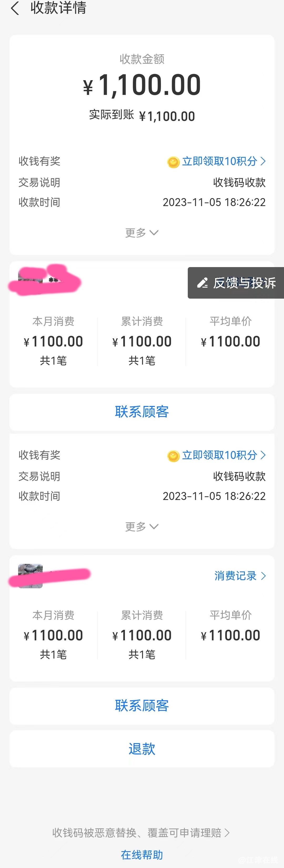Tap the gold coin icon in second reward row
This screenshot has width=284, height=868.
[x=173, y=456]
